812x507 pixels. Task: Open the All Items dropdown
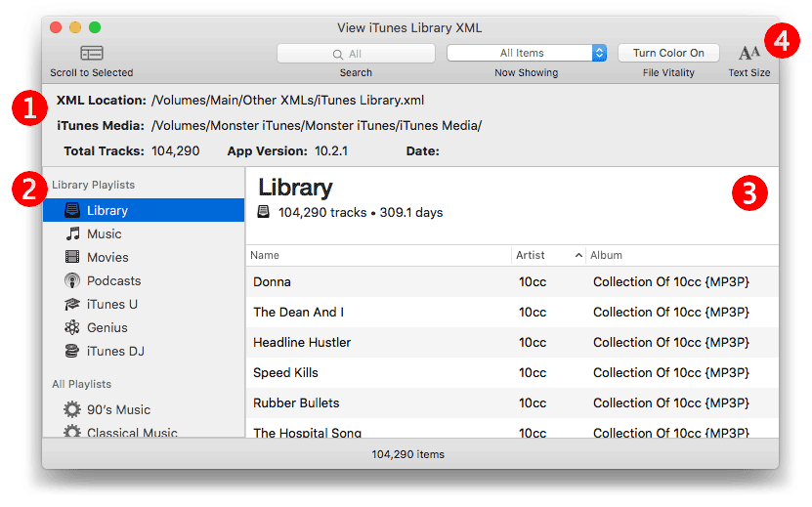coord(527,53)
